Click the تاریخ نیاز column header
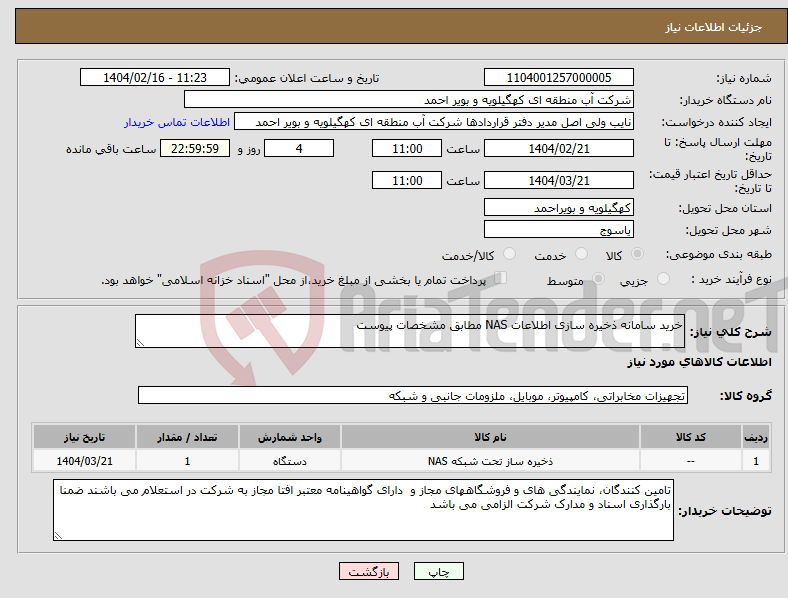 (84, 437)
